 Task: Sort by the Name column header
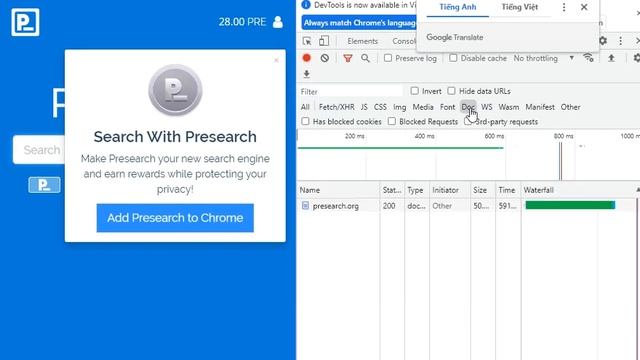tap(338, 190)
